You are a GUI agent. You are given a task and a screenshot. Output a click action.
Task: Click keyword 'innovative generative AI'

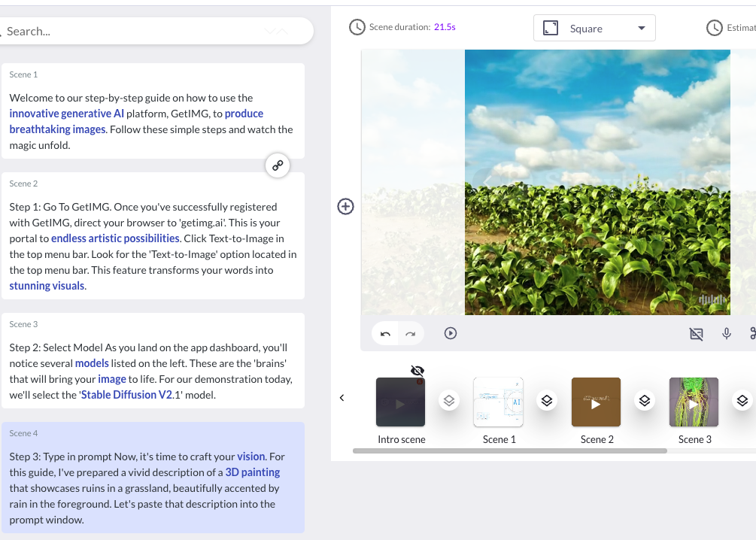tap(66, 114)
